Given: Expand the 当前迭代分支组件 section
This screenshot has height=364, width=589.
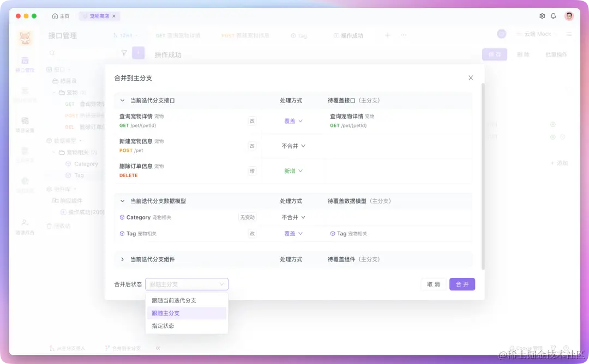Looking at the screenshot, I should coord(122,259).
